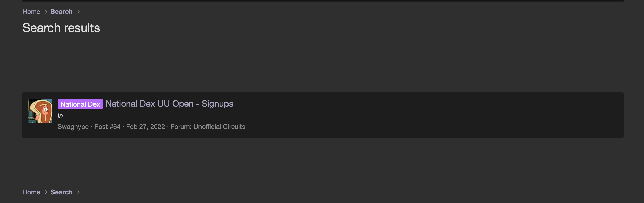
Task: Open the Unofficial Circuits forum link
Action: click(219, 127)
